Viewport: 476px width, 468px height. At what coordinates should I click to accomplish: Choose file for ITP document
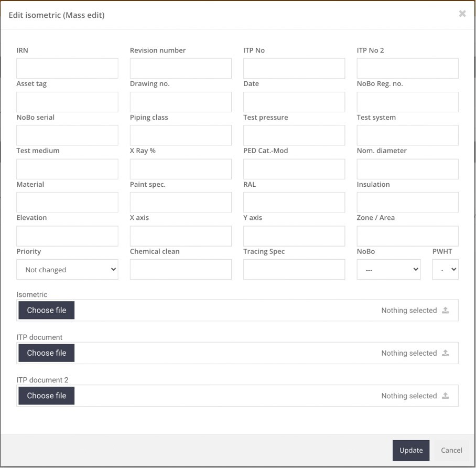(x=47, y=353)
